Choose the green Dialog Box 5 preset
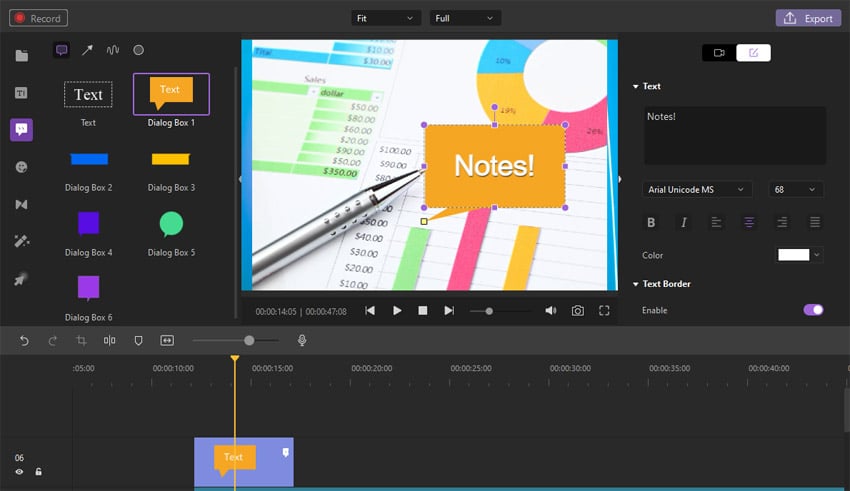850x491 pixels. pos(171,224)
